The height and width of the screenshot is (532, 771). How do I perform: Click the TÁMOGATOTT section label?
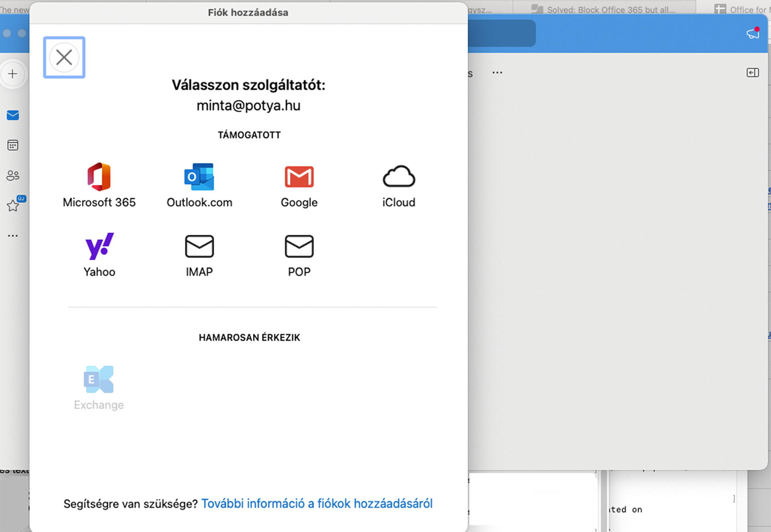pos(249,135)
